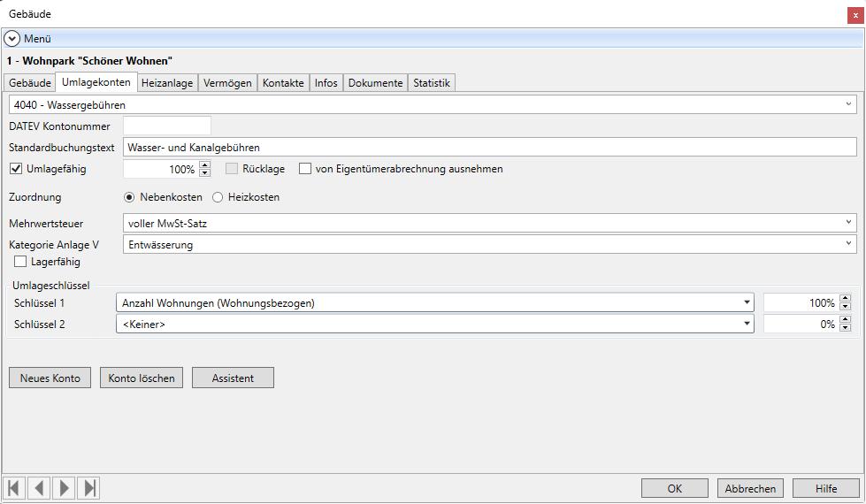The image size is (866, 504).
Task: Increase Schlüssel 2 percentage
Action: click(x=845, y=320)
